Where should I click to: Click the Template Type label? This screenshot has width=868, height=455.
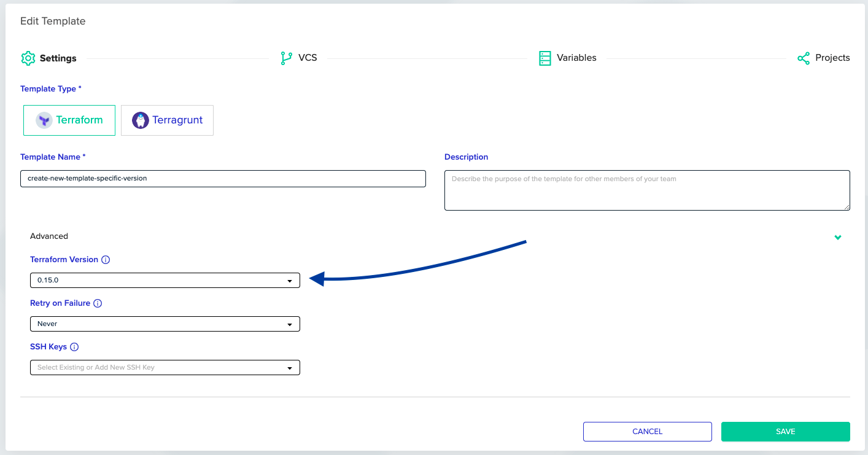51,89
